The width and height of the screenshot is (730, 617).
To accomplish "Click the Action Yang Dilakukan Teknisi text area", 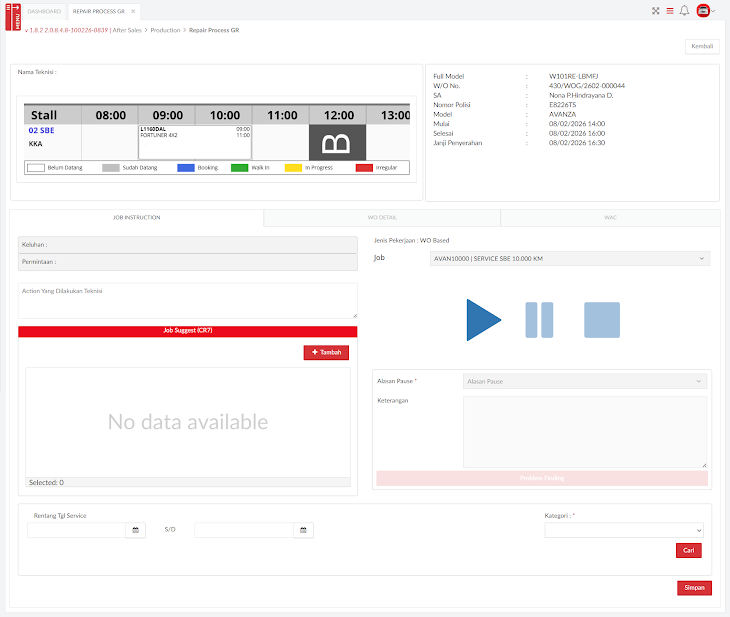I will tap(187, 301).
